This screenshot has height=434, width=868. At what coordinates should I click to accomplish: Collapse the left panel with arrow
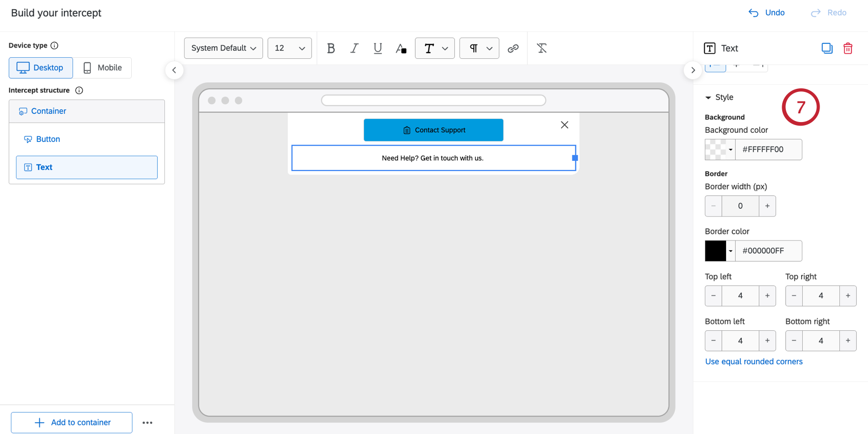(x=174, y=70)
